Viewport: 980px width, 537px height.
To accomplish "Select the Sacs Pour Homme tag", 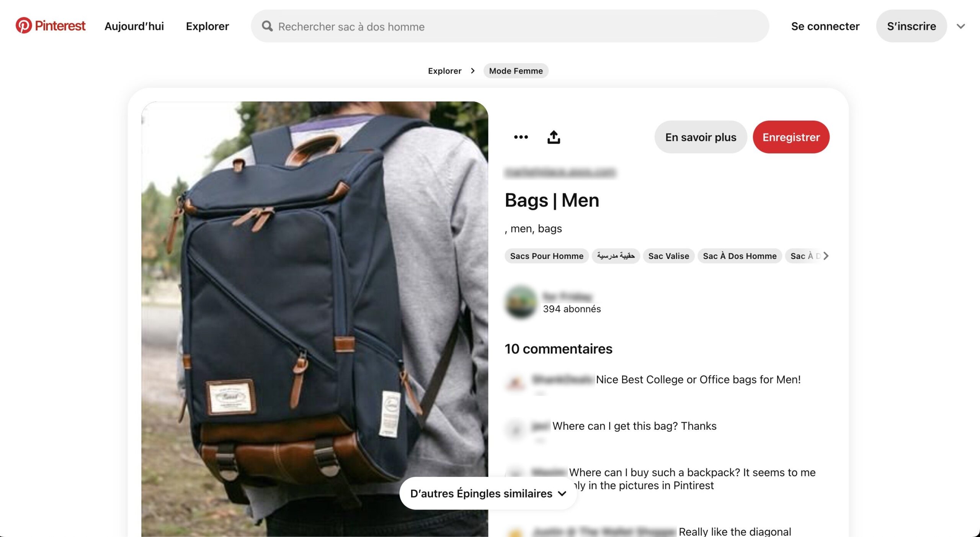I will (547, 256).
